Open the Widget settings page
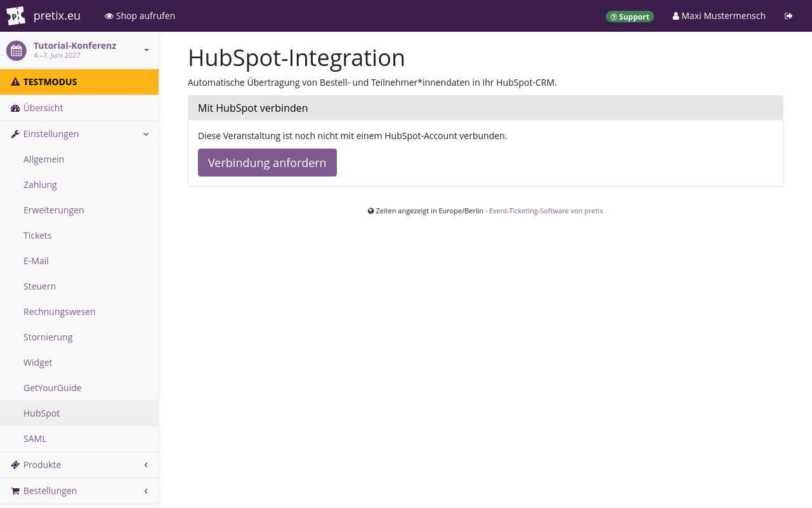Viewport: 812px width, 508px height. pos(79,363)
